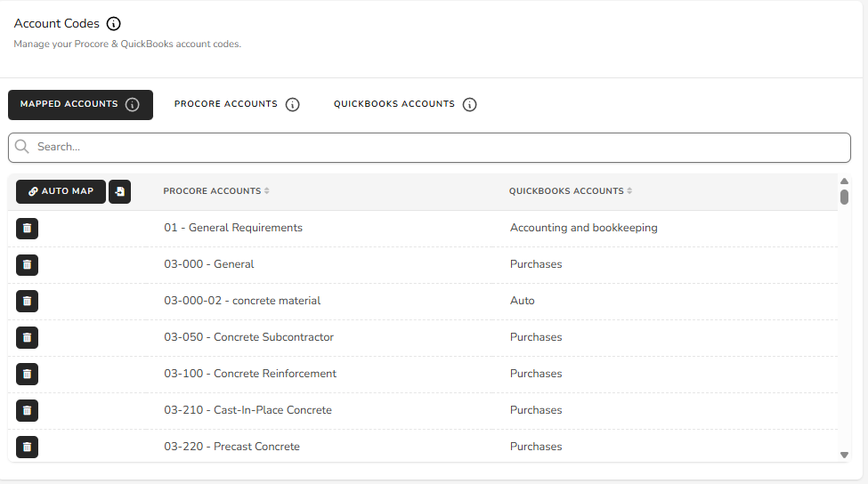The height and width of the screenshot is (484, 868).
Task: Open the QuickBooks Accounts tab
Action: (x=394, y=104)
